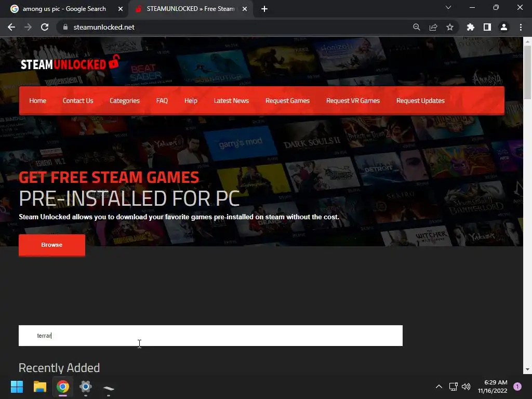
Task: Reload the steamunlocked page
Action: [45, 27]
